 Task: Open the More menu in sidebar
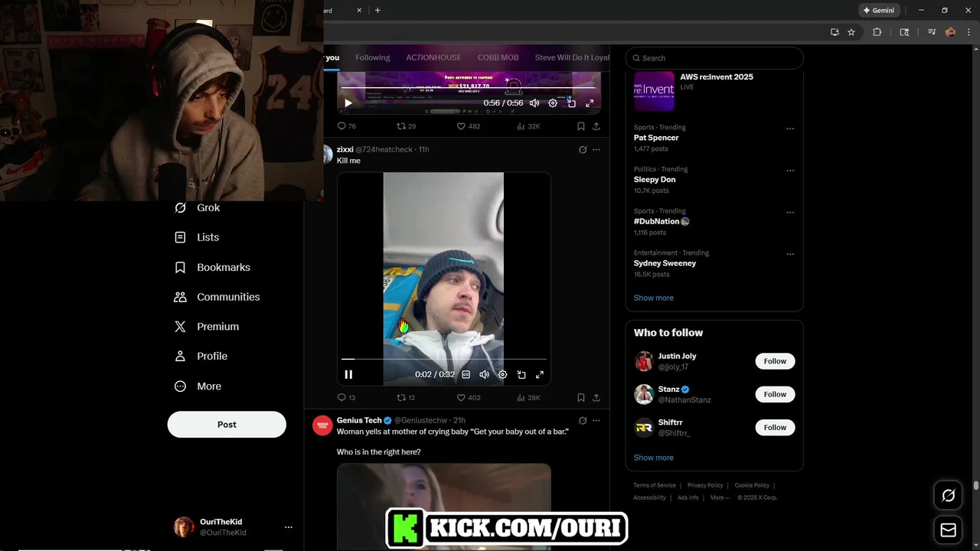point(198,386)
